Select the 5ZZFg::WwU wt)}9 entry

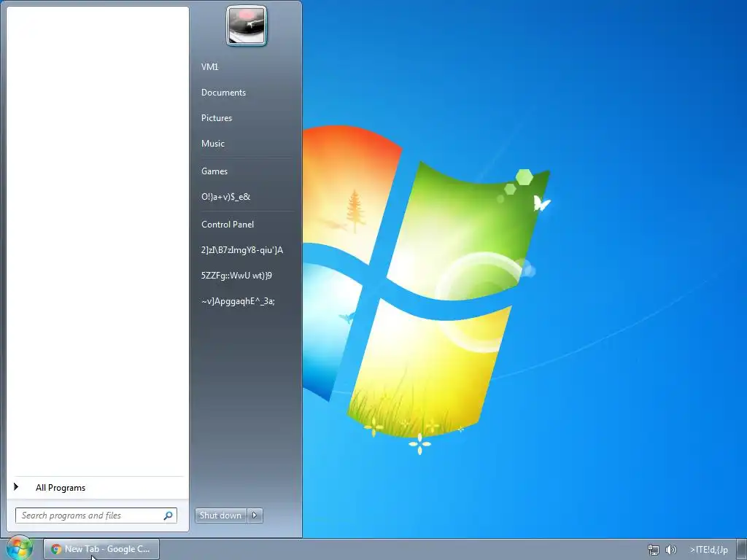click(x=236, y=275)
